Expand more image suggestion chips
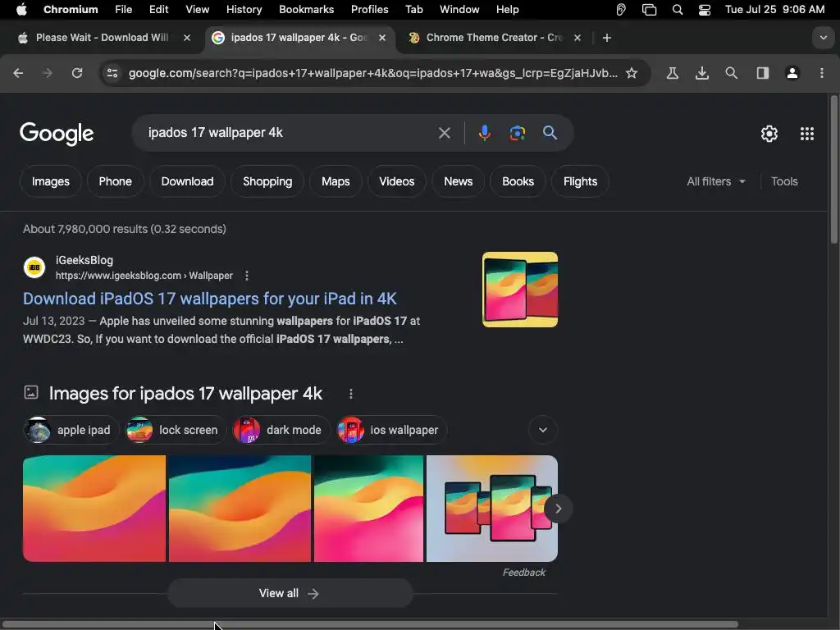The height and width of the screenshot is (630, 840). pos(543,430)
